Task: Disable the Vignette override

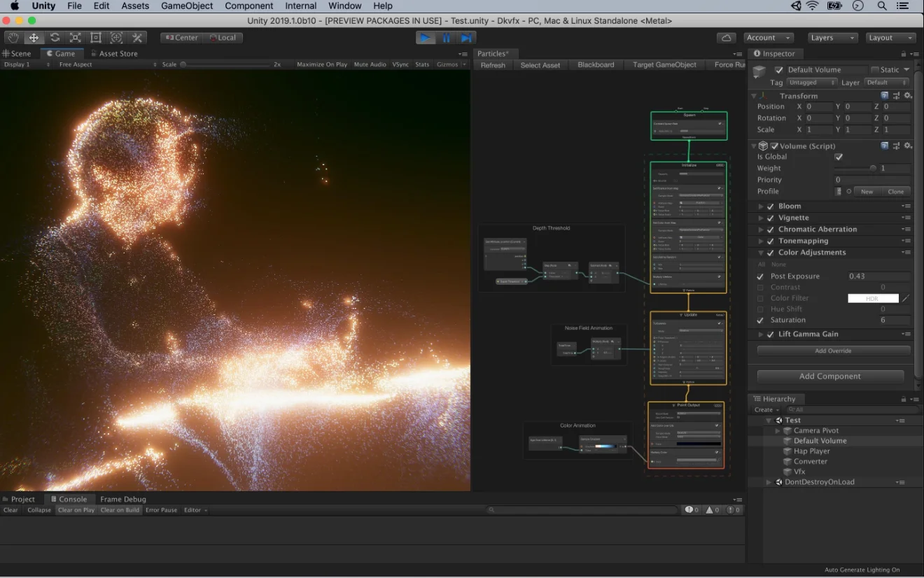Action: click(x=771, y=218)
